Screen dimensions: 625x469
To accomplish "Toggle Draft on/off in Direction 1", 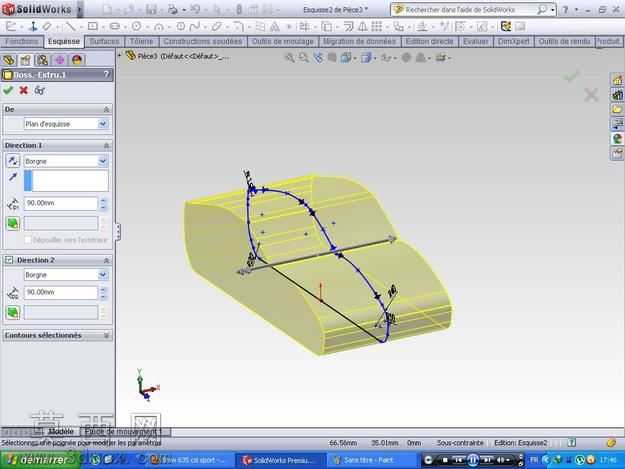I will 13,223.
